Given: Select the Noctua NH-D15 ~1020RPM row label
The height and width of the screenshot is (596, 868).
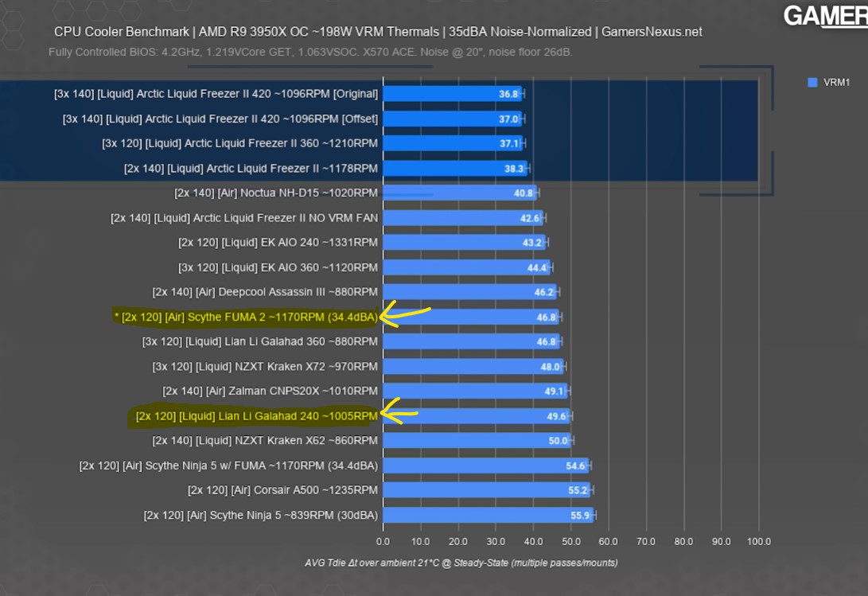Looking at the screenshot, I should [x=276, y=193].
